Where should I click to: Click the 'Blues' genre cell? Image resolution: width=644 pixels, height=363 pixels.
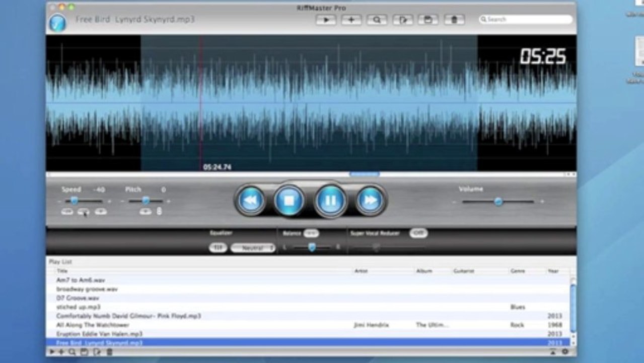pyautogui.click(x=517, y=307)
